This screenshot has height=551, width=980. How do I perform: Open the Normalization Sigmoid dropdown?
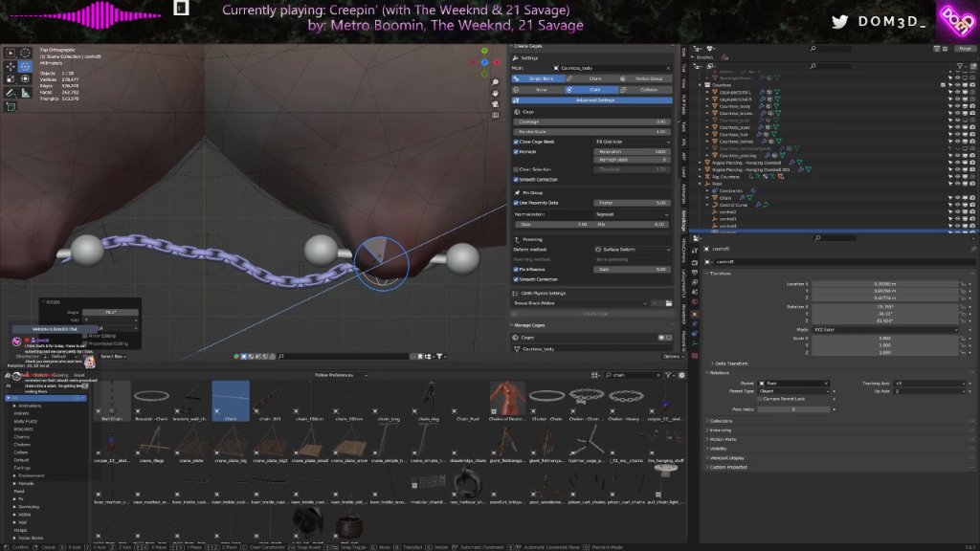[x=632, y=214]
